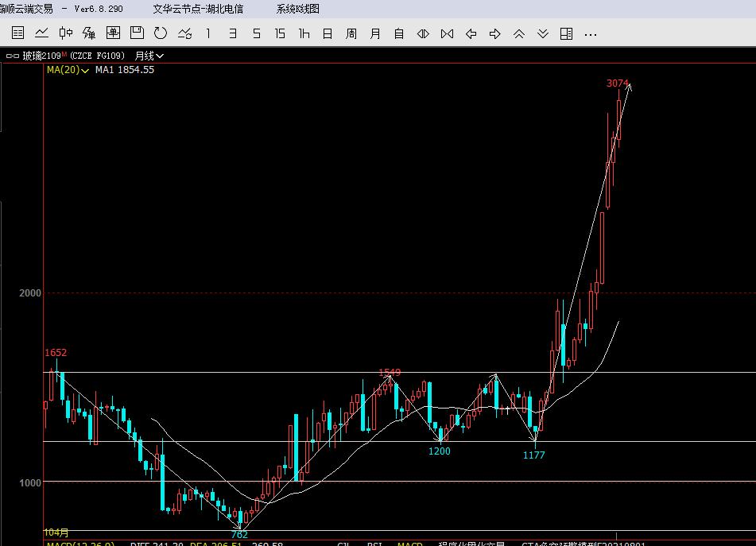
Task: Select the 1-minute period
Action: pyautogui.click(x=208, y=33)
